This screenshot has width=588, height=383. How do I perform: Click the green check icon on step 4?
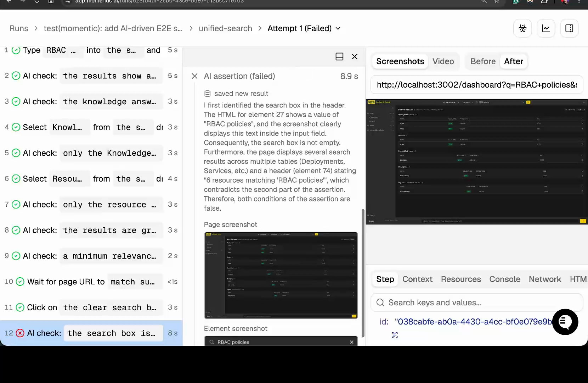pyautogui.click(x=16, y=127)
